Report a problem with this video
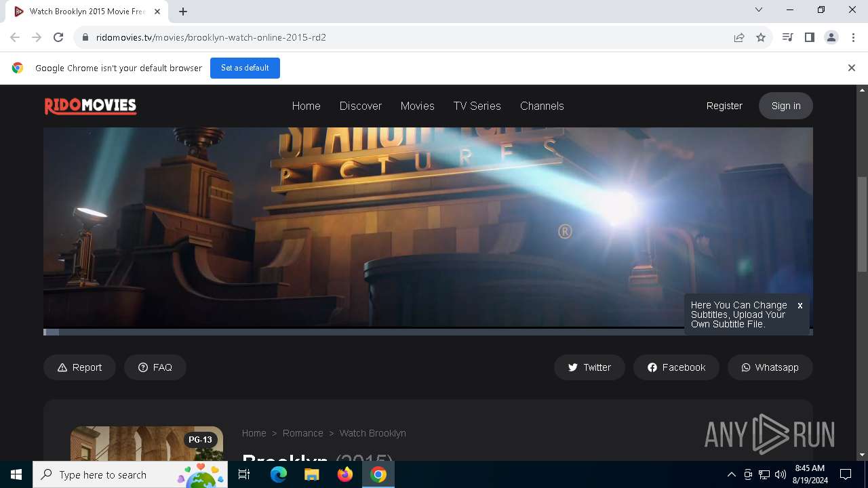Image resolution: width=868 pixels, height=488 pixels. point(79,367)
